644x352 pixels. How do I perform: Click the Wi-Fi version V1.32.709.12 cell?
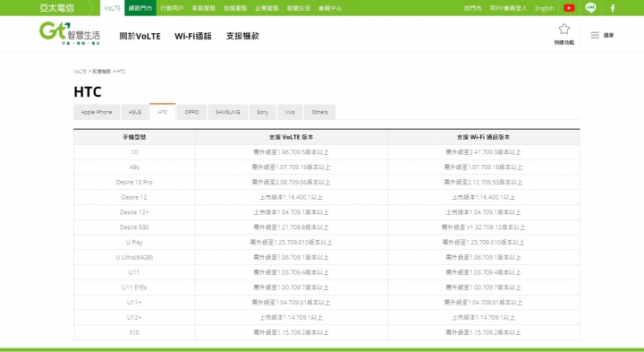pos(483,227)
